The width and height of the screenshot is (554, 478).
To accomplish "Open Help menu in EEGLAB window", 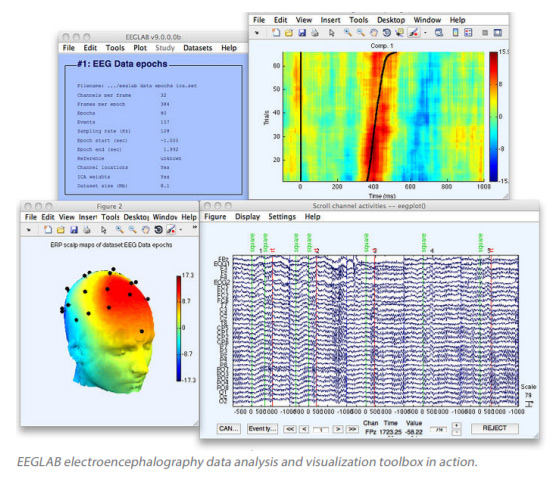I will 229,48.
